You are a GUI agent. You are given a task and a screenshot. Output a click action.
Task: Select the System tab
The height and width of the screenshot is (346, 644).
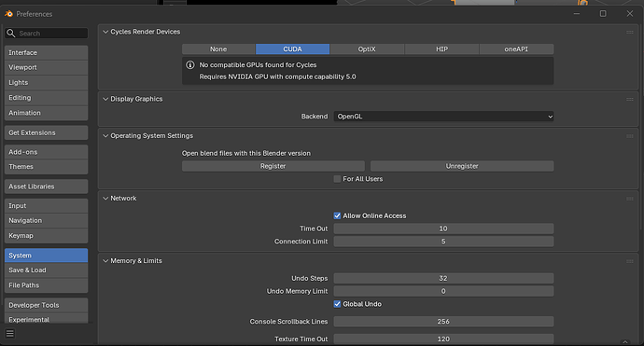point(46,256)
